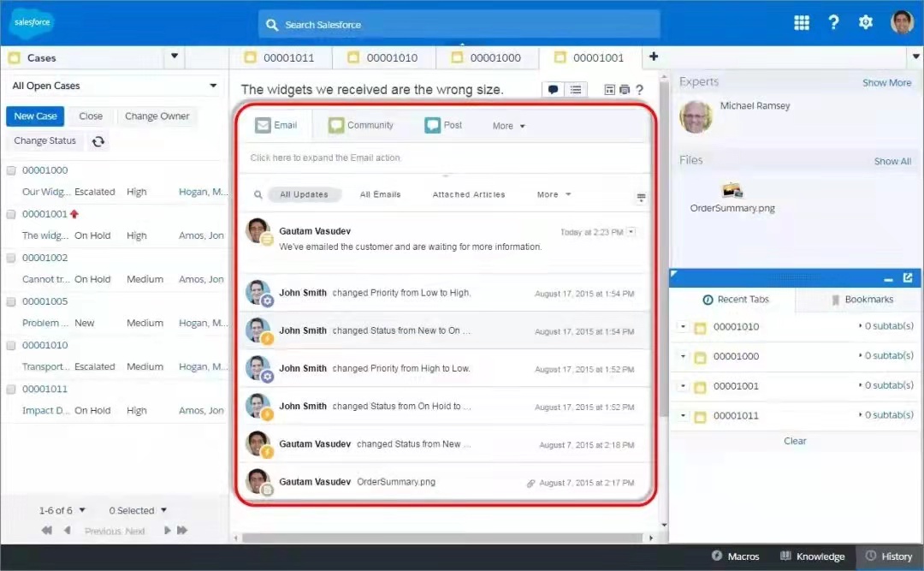Click the New Case button

click(35, 116)
